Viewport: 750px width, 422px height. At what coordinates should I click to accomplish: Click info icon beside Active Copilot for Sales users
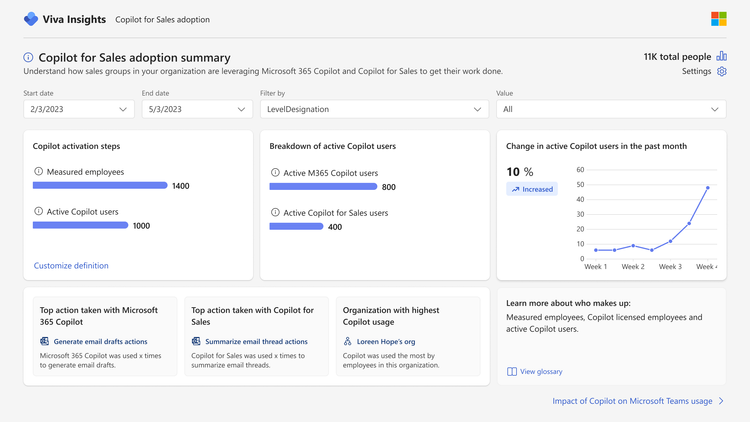tap(276, 213)
